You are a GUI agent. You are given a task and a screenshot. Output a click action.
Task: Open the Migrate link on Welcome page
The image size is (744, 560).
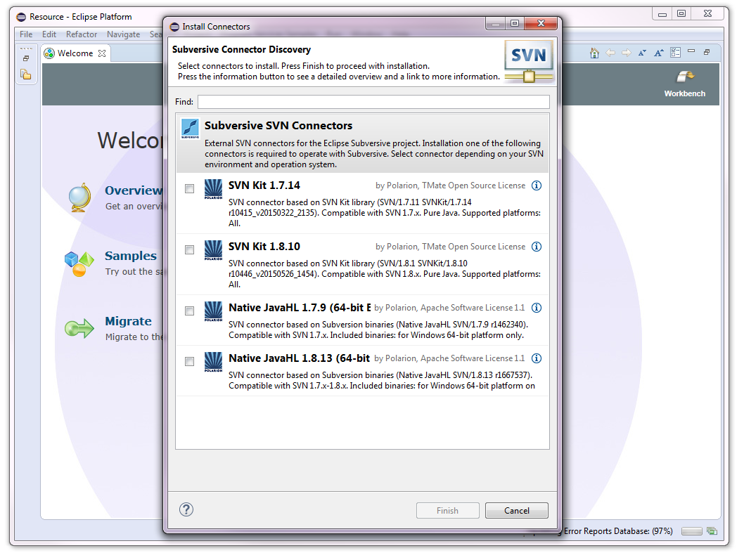[x=128, y=321]
